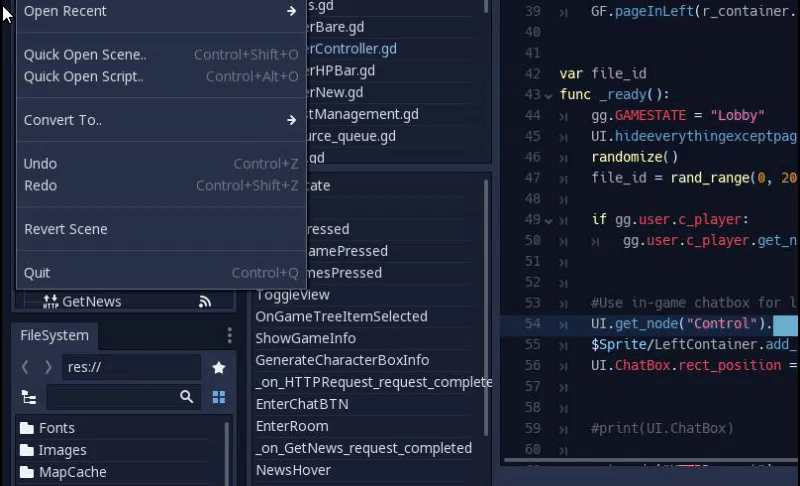This screenshot has height=486, width=800.
Task: Select Undo from the menu
Action: (161, 164)
